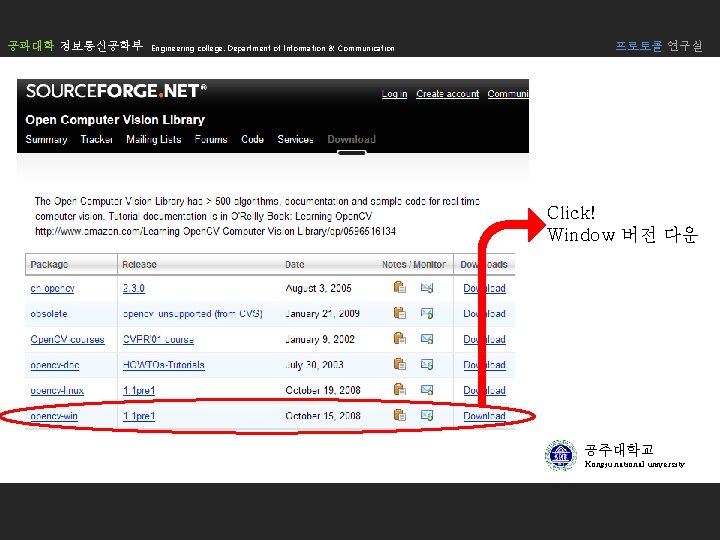Open 1.1pre1 release for opencv-linux
Image resolution: width=720 pixels, height=540 pixels.
[139, 390]
